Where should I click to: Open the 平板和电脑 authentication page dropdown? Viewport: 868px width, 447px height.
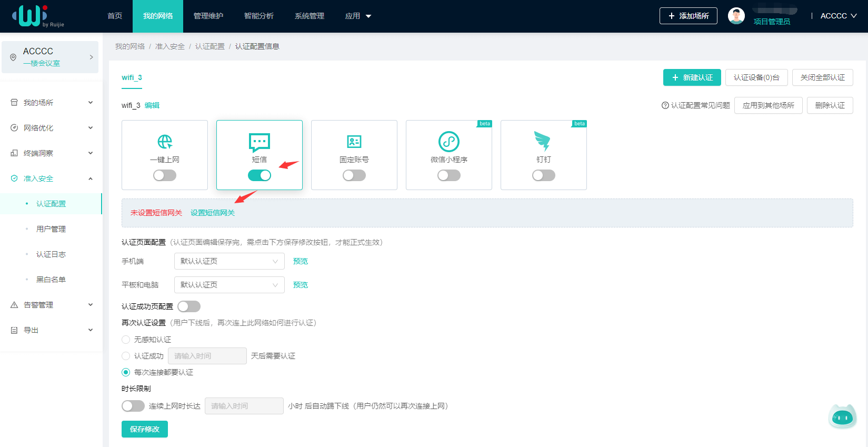(x=229, y=285)
